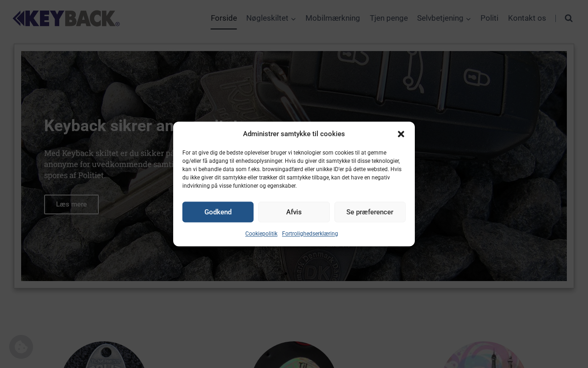Select the left round key tag thumbnail
Screen dimensions: 588x368
tap(104, 355)
